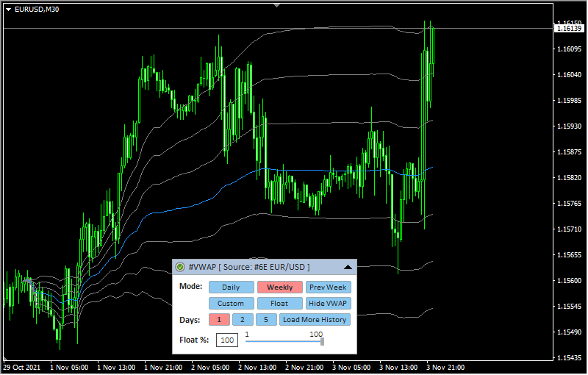The height and width of the screenshot is (375, 588).
Task: Select the Custom mode button
Action: click(x=231, y=304)
